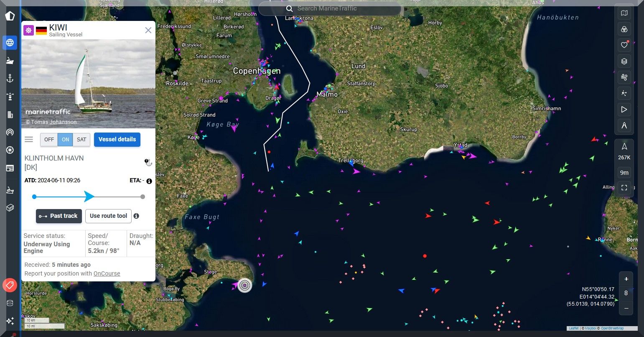This screenshot has width=644, height=337.
Task: Click the Vessel details button
Action: [x=117, y=140]
